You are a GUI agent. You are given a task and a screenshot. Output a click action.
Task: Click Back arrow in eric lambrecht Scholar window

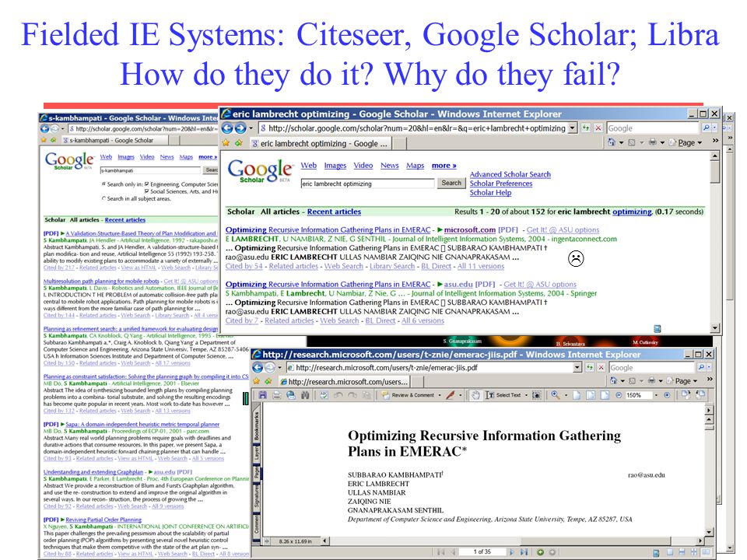(227, 128)
